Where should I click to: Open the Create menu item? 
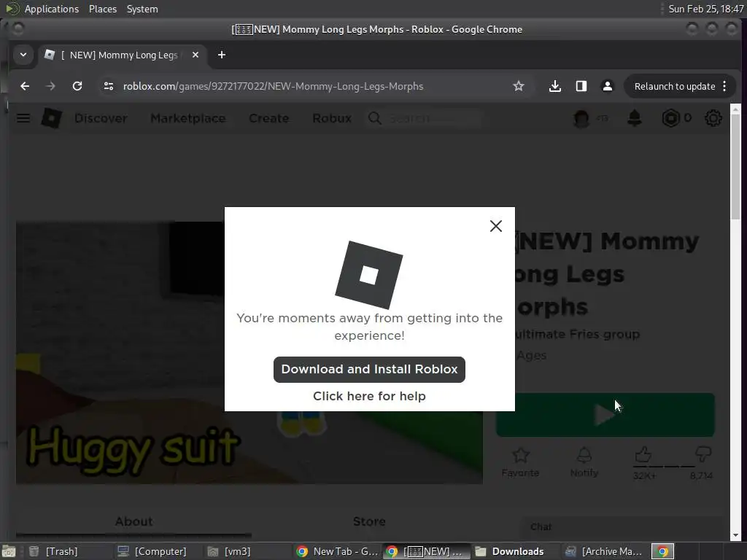(x=268, y=118)
